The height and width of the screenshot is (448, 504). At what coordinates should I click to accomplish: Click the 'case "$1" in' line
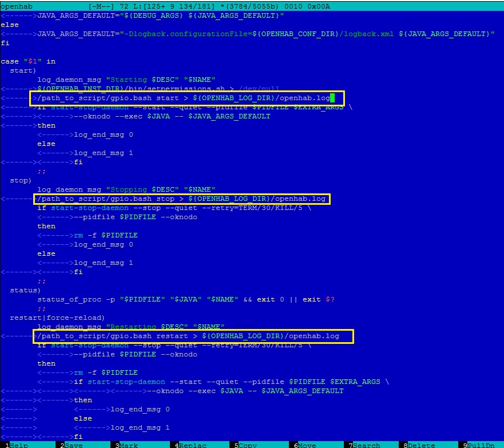28,61
